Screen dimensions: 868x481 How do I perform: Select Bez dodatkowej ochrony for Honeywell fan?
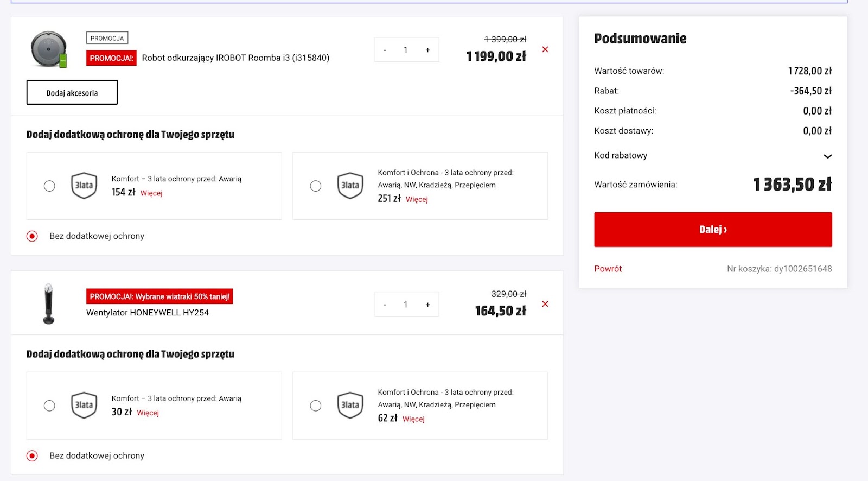pos(32,455)
